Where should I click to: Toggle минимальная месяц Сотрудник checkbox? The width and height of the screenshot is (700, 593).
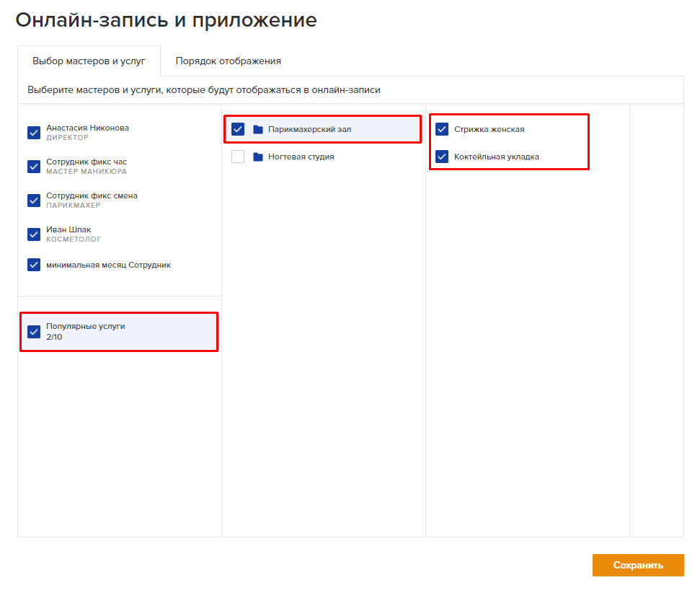(34, 265)
